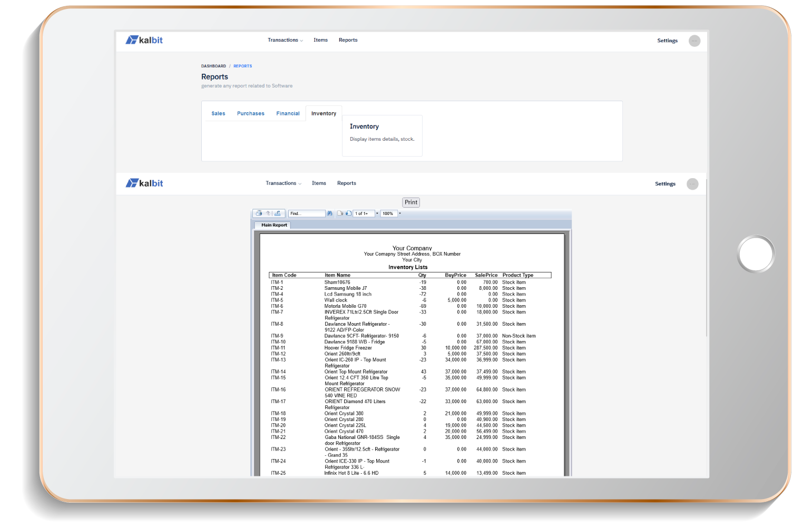The height and width of the screenshot is (527, 812).
Task: Click the Your Company report heading
Action: [x=412, y=248]
